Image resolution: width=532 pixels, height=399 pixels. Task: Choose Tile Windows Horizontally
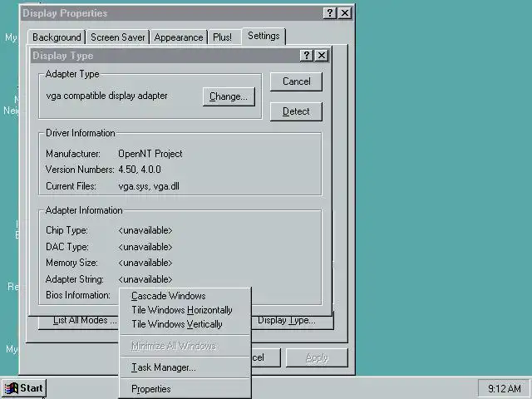coord(185,310)
